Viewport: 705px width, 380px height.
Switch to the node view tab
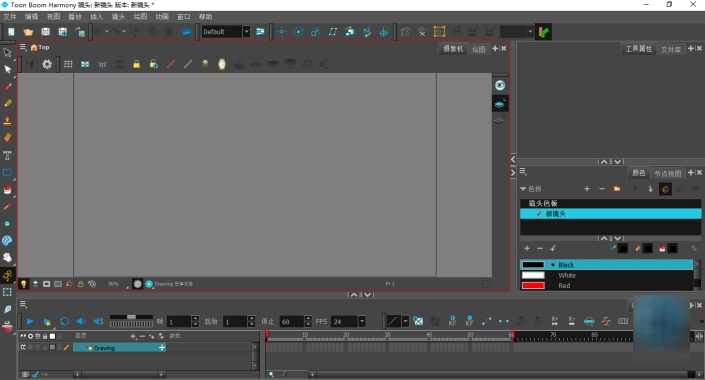click(x=668, y=174)
